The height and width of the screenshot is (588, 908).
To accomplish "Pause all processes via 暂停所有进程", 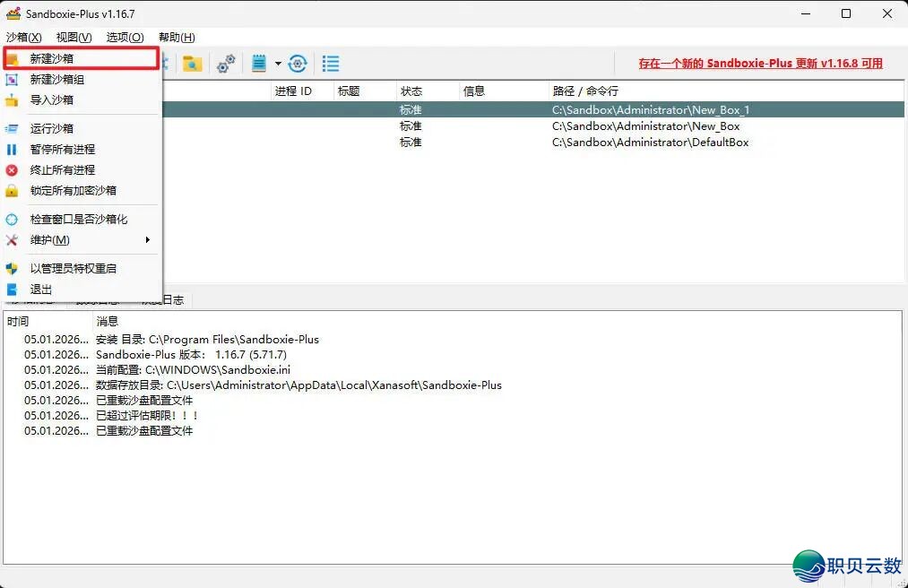I will pyautogui.click(x=62, y=150).
